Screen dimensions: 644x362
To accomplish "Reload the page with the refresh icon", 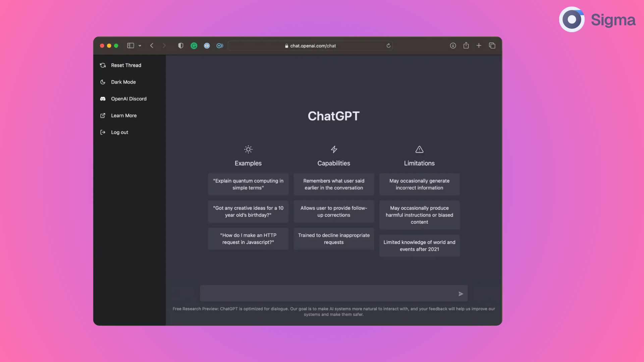I will [x=388, y=46].
